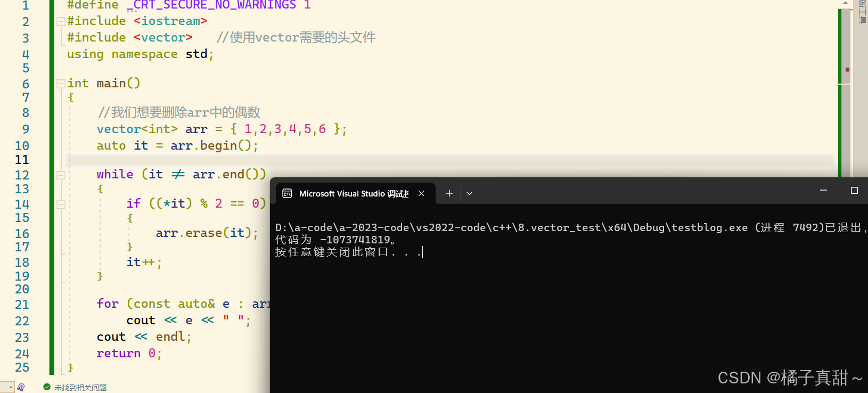Viewport: 868px width, 393px height.
Task: Collapse the main() function outline
Action: pos(61,84)
